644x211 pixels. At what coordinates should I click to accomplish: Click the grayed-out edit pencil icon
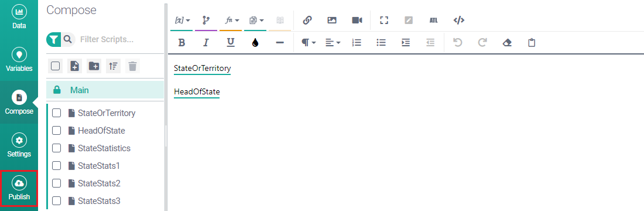coord(409,20)
